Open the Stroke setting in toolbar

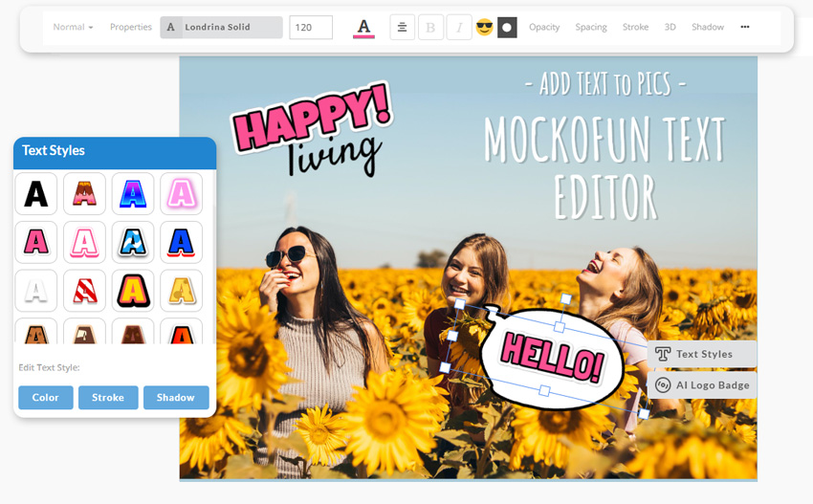pyautogui.click(x=635, y=27)
